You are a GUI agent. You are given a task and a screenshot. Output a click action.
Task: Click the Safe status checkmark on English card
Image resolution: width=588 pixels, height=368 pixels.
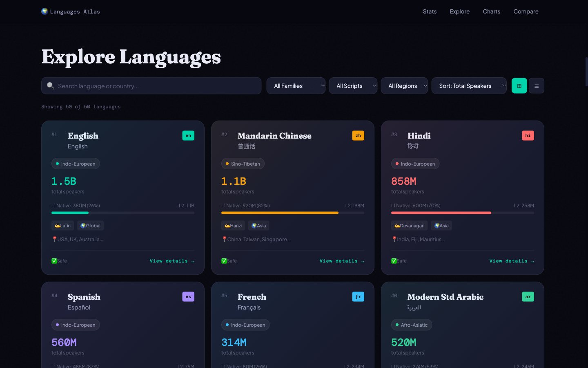(54, 261)
